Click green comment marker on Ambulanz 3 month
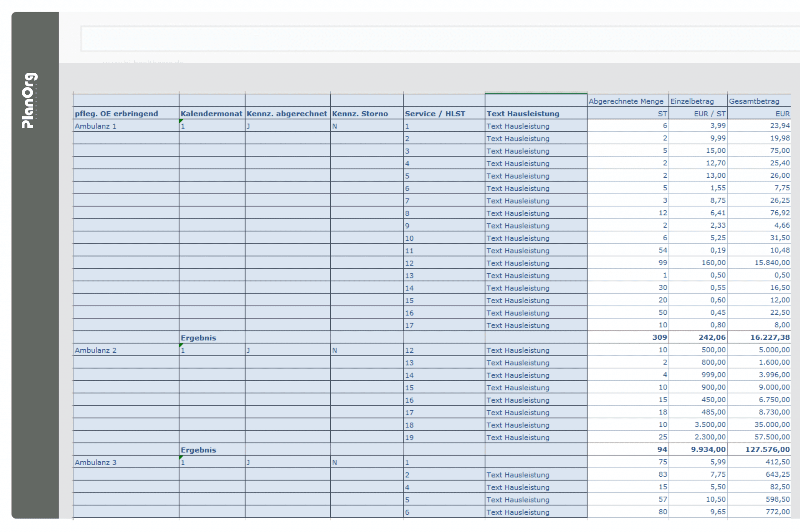 (181, 457)
